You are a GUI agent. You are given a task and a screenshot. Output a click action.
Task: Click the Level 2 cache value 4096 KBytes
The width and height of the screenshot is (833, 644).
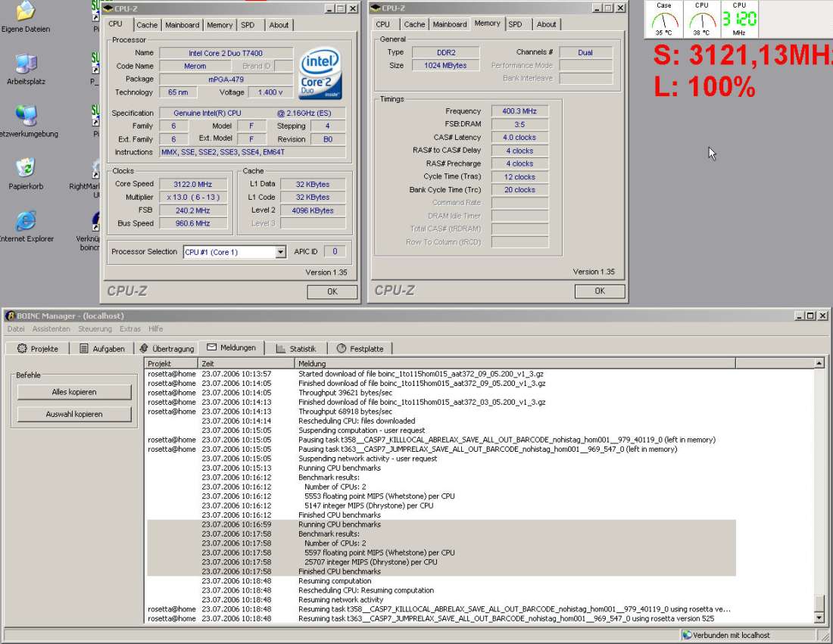(x=312, y=210)
